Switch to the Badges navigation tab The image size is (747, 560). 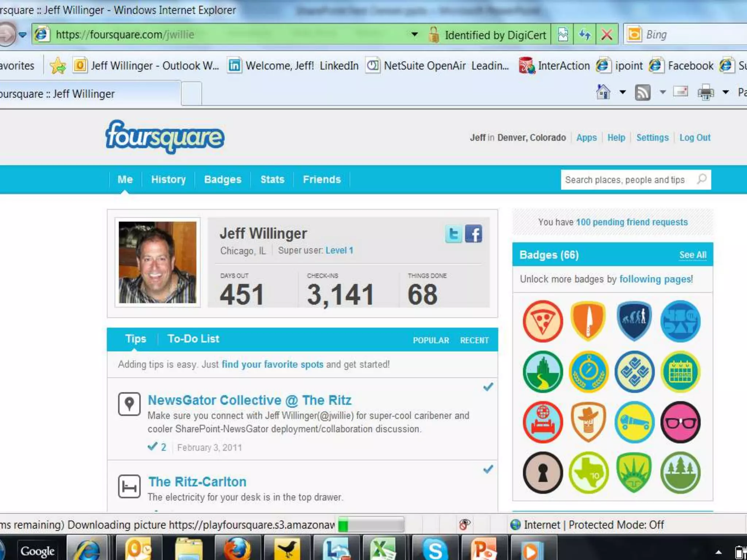tap(222, 179)
